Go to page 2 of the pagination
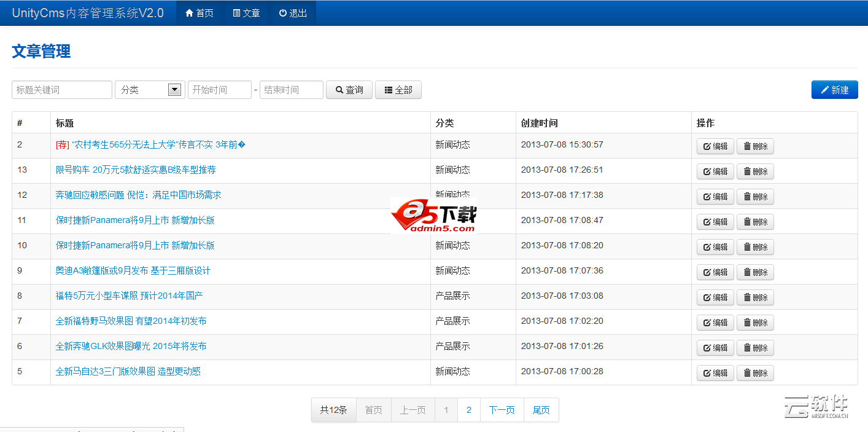This screenshot has height=432, width=868. point(469,410)
